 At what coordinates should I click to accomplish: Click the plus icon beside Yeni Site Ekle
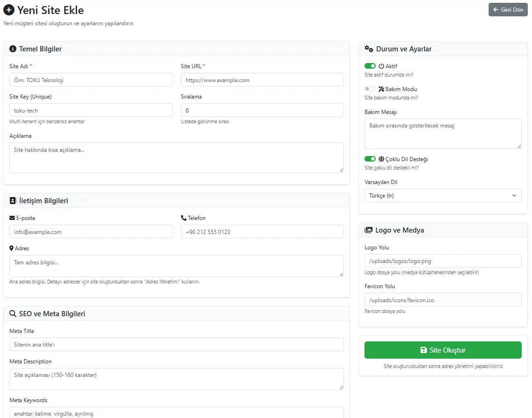click(9, 10)
